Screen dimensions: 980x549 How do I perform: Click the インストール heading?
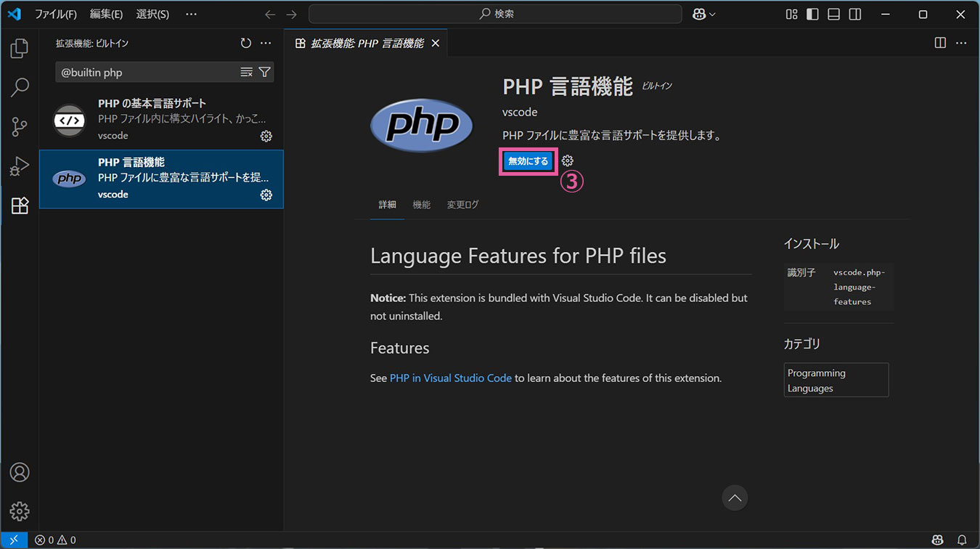[812, 244]
